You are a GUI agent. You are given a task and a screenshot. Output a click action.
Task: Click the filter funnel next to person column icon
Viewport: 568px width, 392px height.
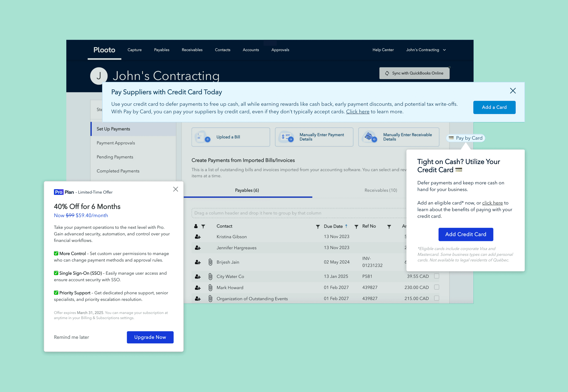click(x=203, y=226)
